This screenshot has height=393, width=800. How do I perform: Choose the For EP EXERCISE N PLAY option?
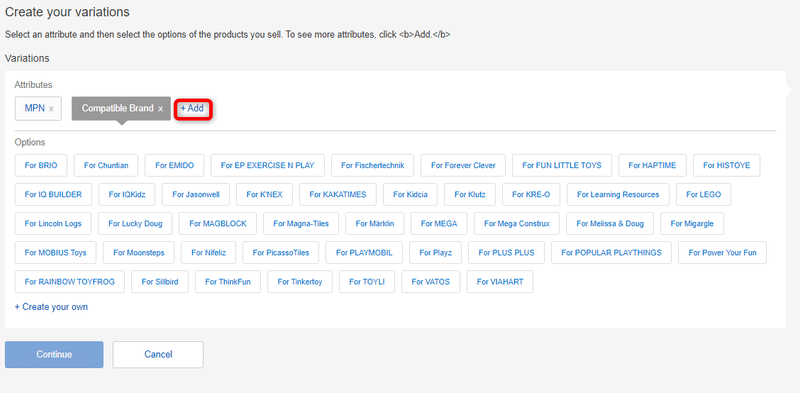pos(267,165)
